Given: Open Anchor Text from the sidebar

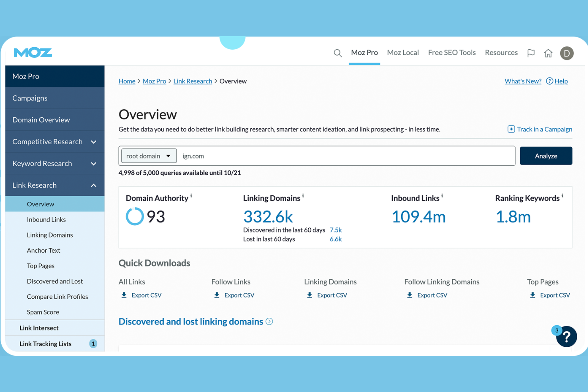Looking at the screenshot, I should click(44, 250).
